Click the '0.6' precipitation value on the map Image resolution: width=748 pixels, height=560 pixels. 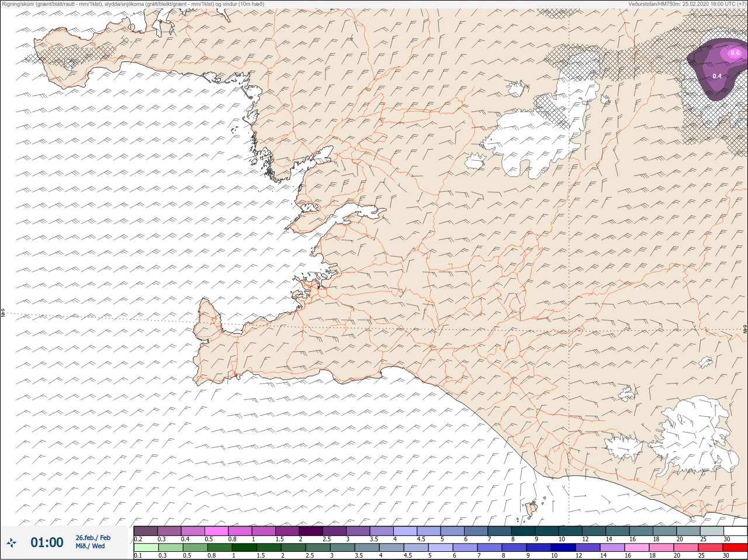point(735,53)
